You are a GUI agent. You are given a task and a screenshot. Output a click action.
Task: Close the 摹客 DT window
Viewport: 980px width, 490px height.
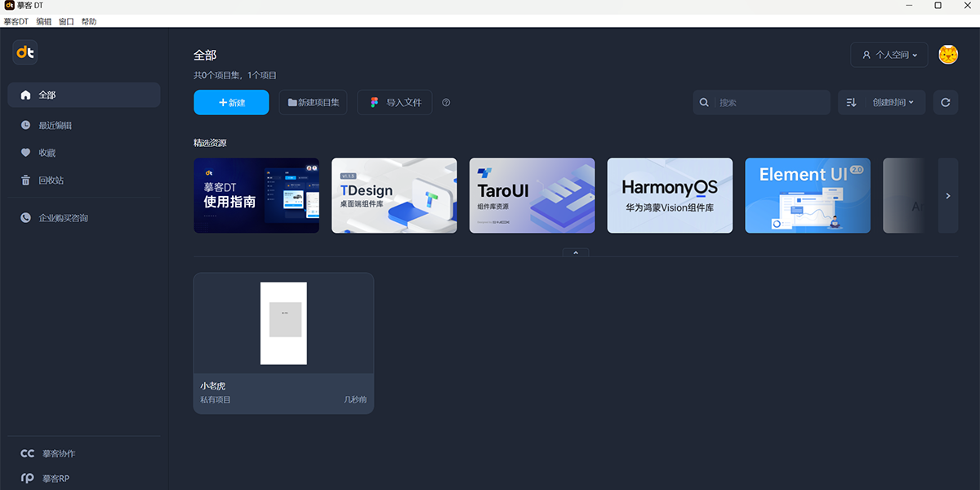pyautogui.click(x=966, y=6)
